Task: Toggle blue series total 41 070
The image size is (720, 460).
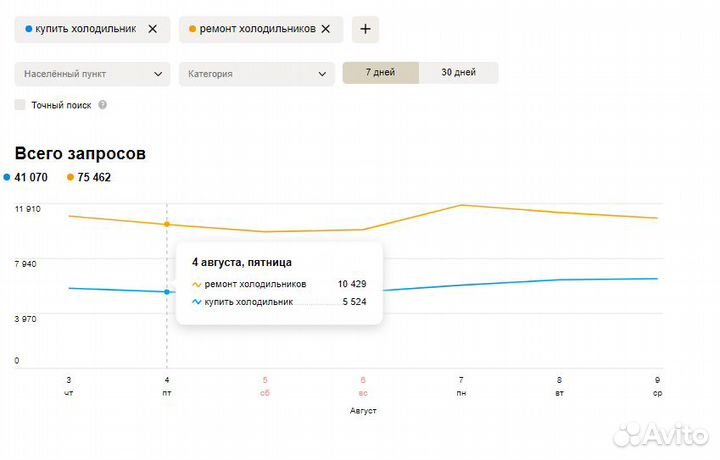Action: click(26, 178)
